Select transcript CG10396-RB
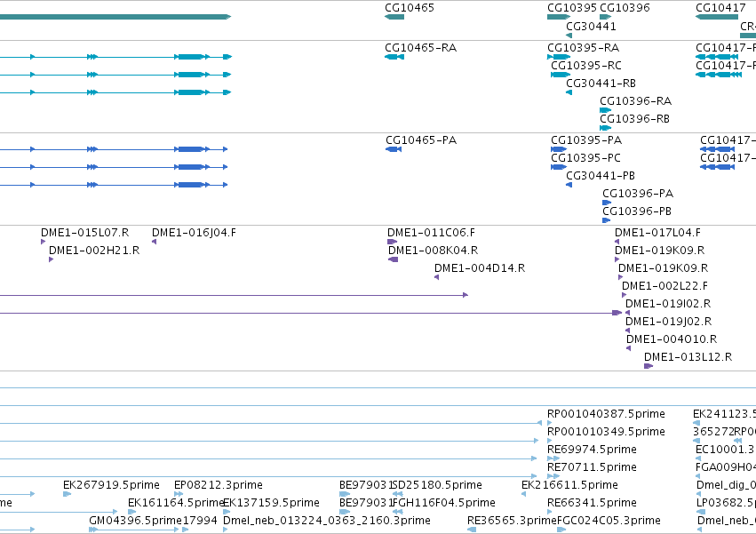Image resolution: width=756 pixels, height=534 pixels. 634,119
